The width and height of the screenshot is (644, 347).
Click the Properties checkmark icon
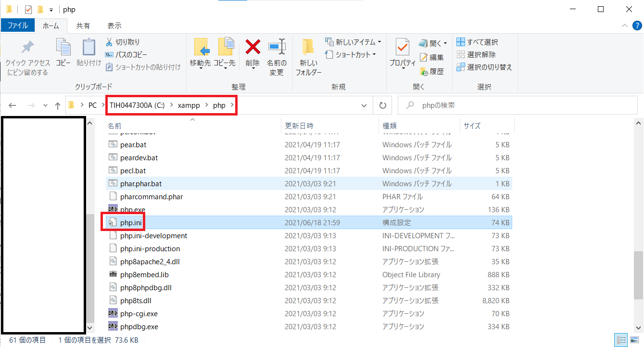(402, 47)
